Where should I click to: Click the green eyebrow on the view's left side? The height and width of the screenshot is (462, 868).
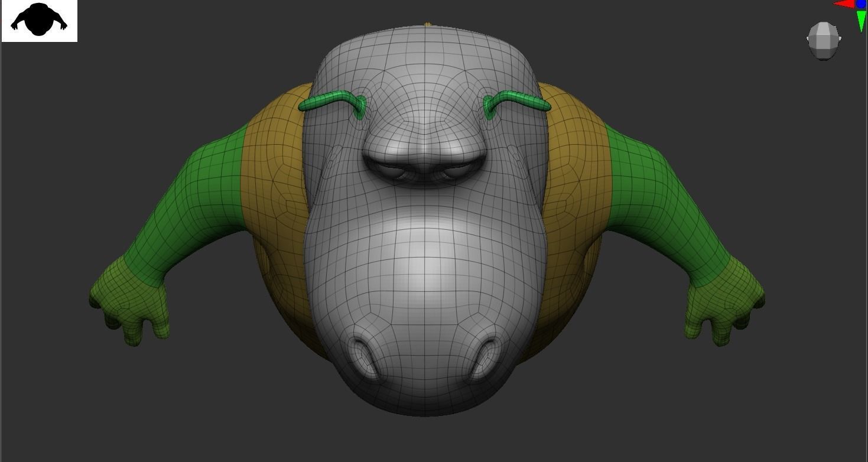click(333, 104)
